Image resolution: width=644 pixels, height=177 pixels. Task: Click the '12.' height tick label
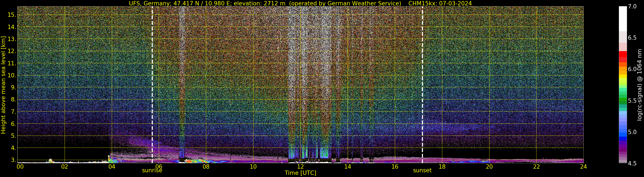click(x=12, y=51)
